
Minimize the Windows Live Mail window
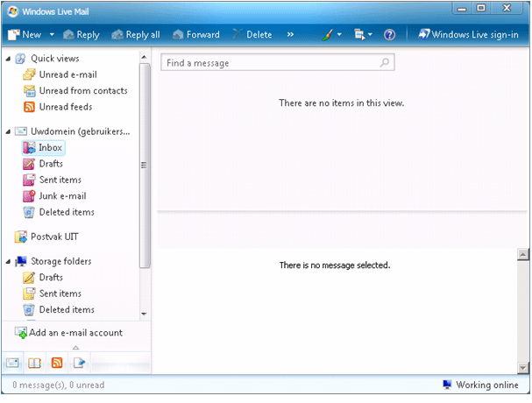click(462, 9)
